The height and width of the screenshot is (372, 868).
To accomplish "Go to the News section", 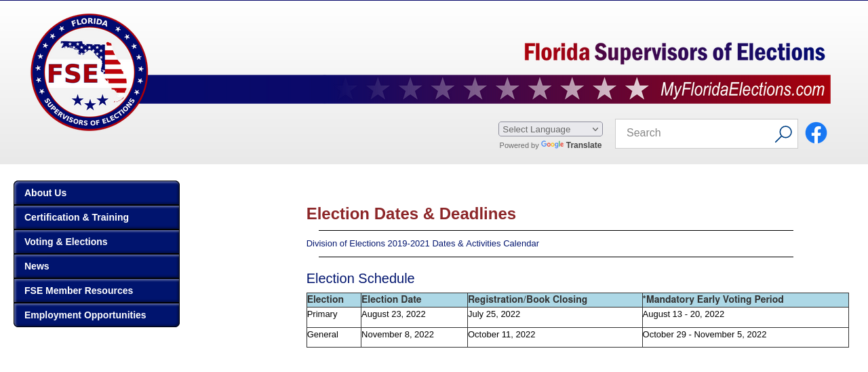I will pos(96,266).
